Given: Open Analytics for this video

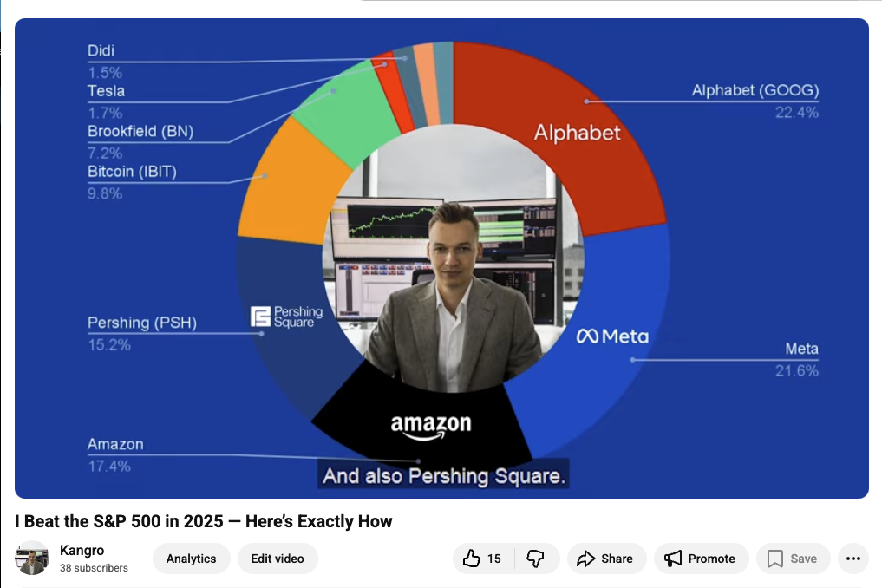Looking at the screenshot, I should [191, 559].
